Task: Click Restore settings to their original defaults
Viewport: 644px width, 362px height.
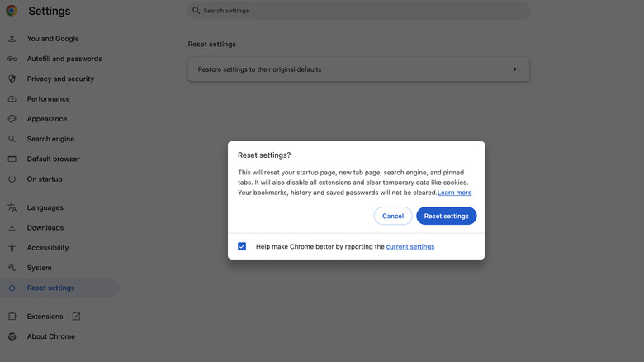Action: tap(358, 69)
